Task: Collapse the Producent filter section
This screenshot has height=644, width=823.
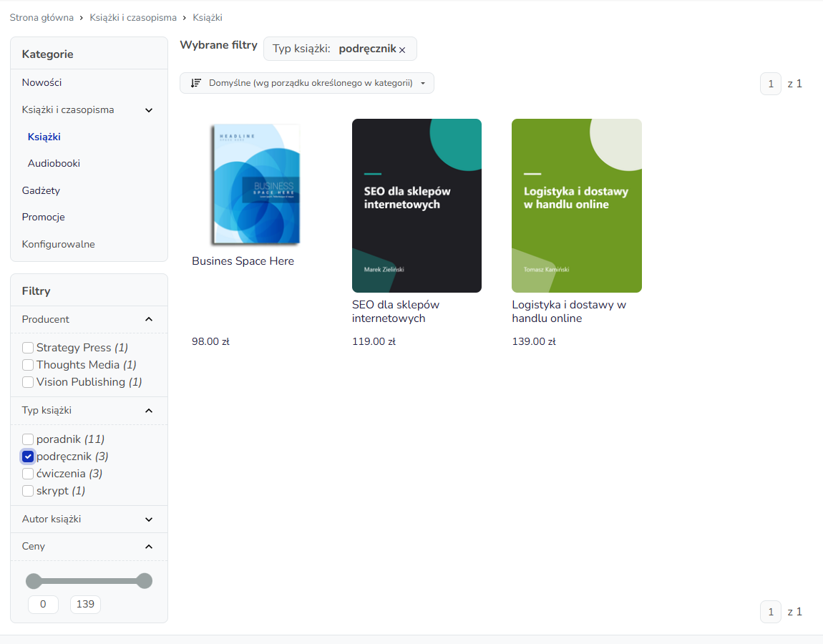Action: (x=149, y=319)
